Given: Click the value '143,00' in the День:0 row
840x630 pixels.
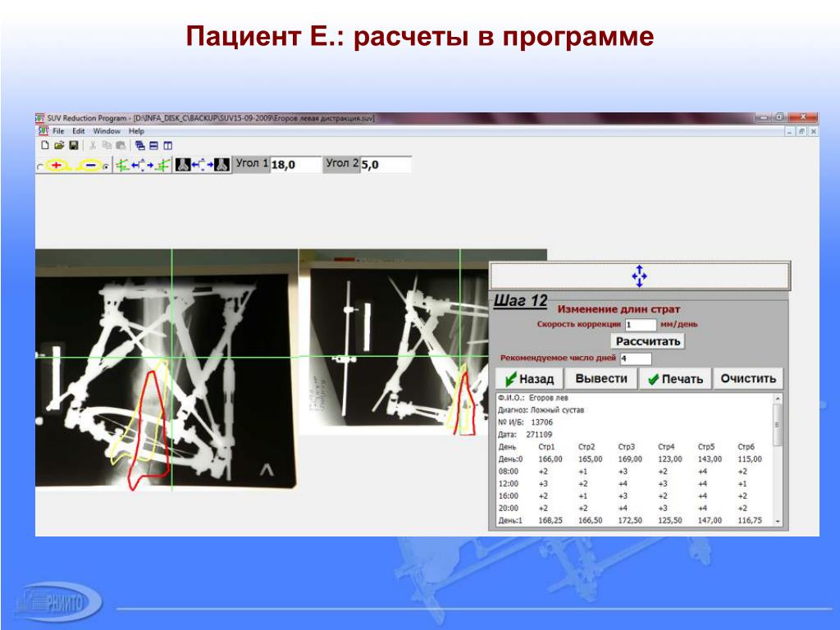Looking at the screenshot, I should point(710,459).
